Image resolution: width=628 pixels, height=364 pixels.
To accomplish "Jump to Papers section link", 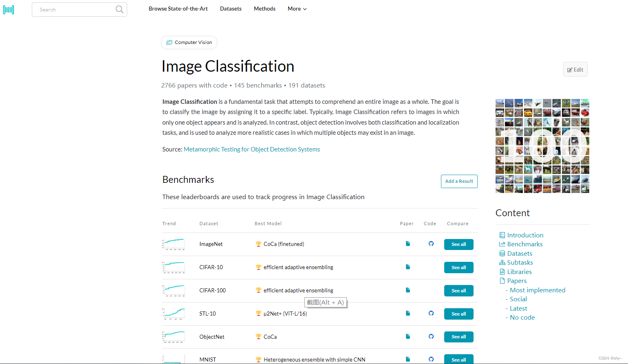I will point(517,281).
